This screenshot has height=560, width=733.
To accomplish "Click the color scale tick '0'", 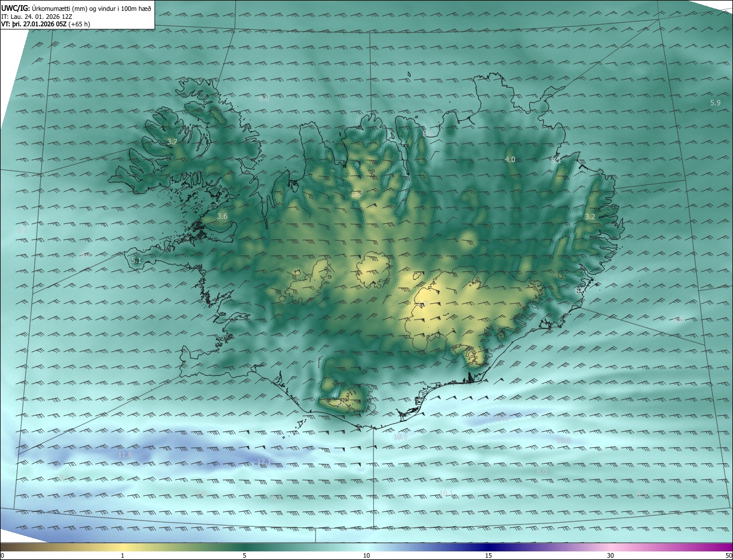I will tap(2, 555).
